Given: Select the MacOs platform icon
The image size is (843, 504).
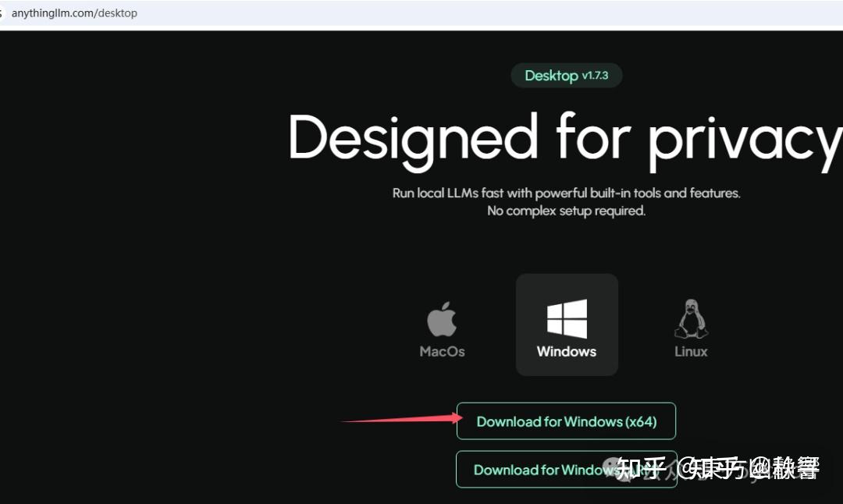Looking at the screenshot, I should coord(441,319).
